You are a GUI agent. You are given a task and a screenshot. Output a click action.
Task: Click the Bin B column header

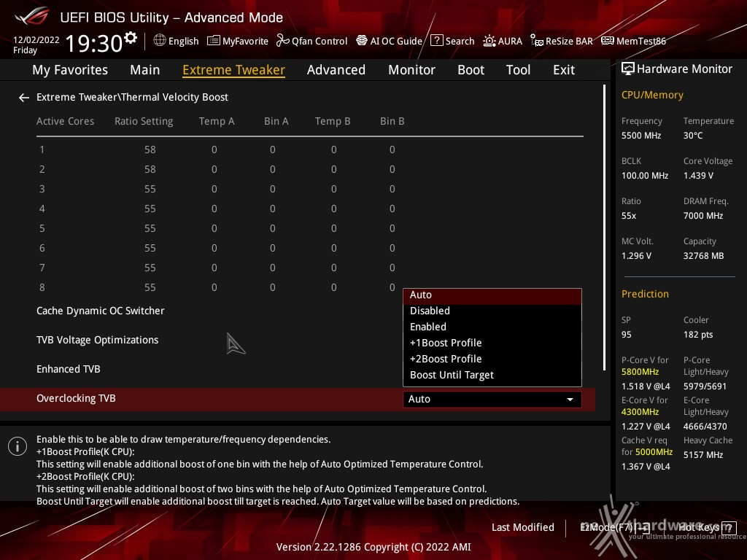392,122
